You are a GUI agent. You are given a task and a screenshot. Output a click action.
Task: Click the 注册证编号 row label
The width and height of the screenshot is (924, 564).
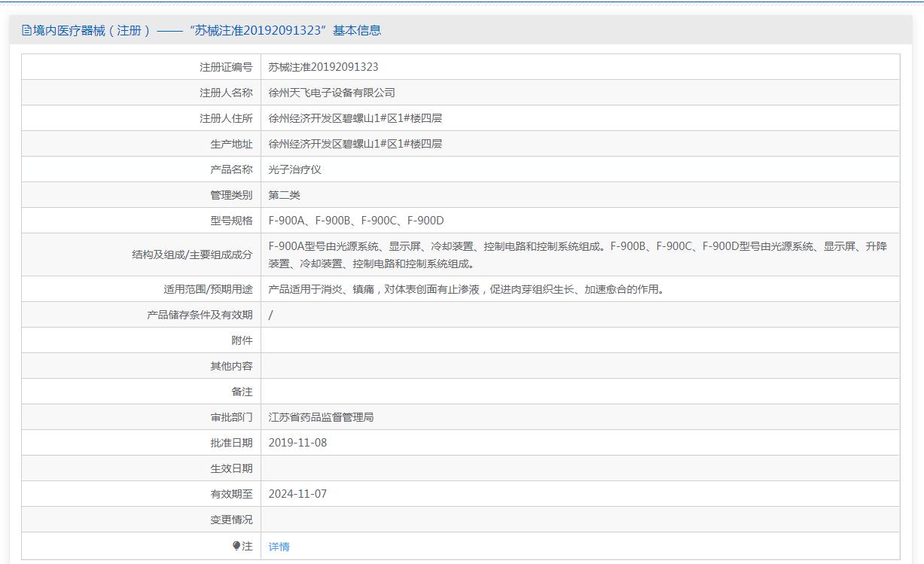click(226, 67)
